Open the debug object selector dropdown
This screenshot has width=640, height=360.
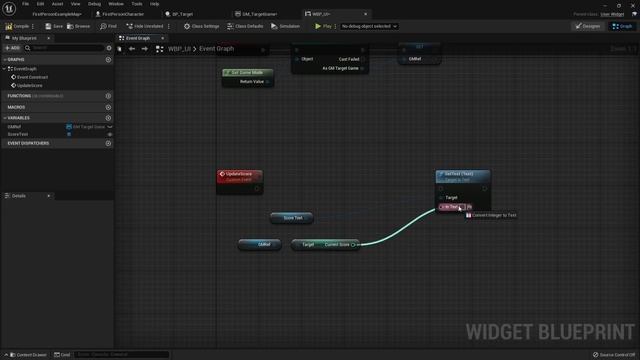pyautogui.click(x=369, y=26)
